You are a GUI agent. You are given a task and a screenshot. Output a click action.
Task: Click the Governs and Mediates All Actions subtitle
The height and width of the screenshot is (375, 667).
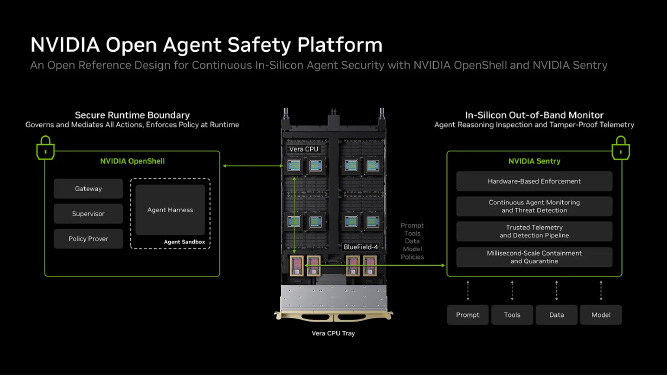click(x=132, y=125)
